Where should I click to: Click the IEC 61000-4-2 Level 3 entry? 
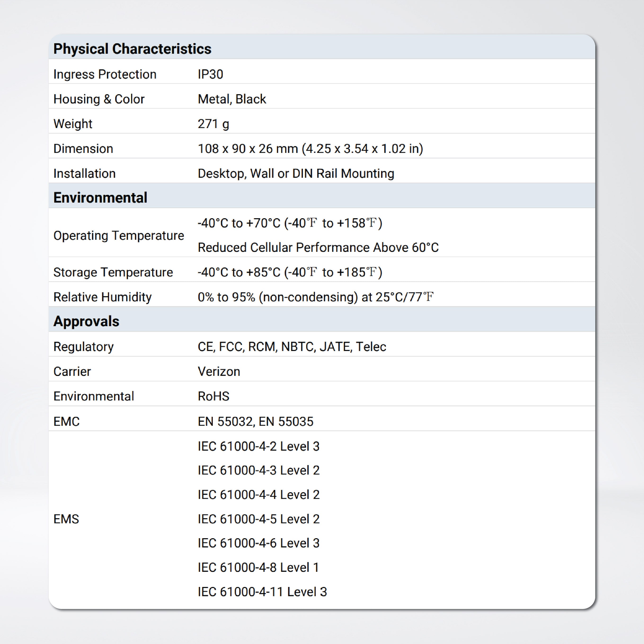(258, 446)
